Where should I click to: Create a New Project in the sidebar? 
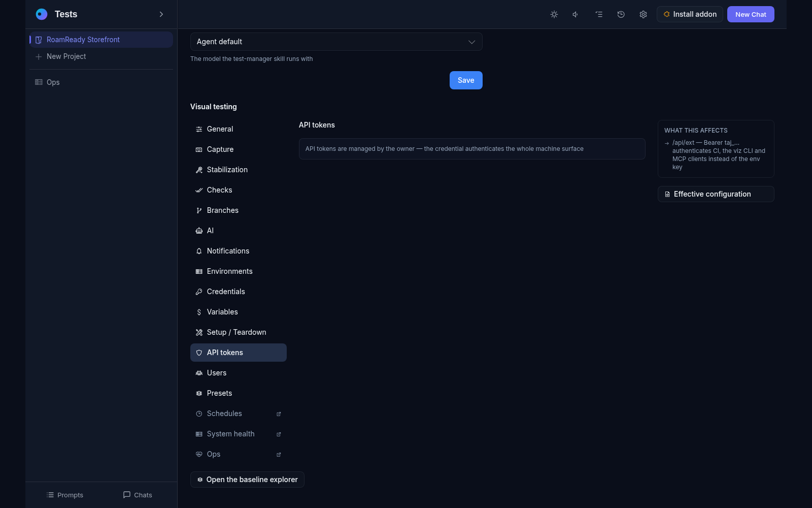(101, 56)
